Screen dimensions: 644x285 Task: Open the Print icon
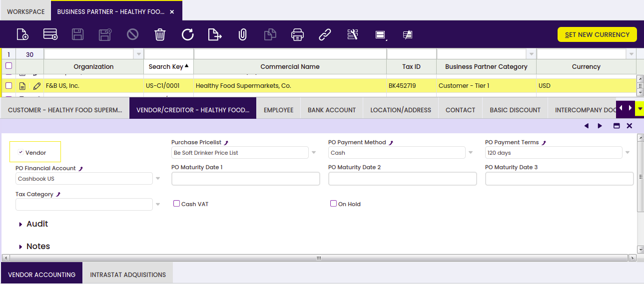(297, 34)
